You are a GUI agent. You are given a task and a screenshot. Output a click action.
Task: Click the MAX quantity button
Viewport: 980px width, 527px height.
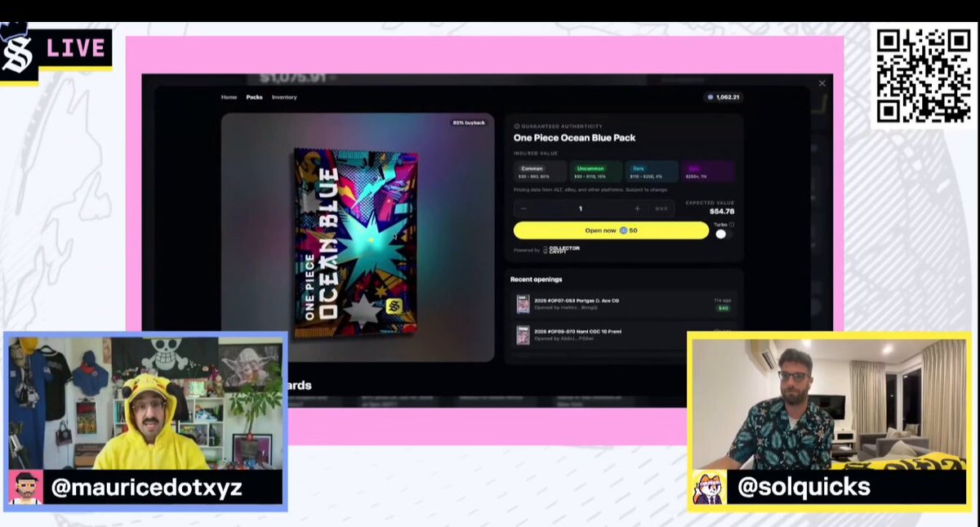point(661,208)
